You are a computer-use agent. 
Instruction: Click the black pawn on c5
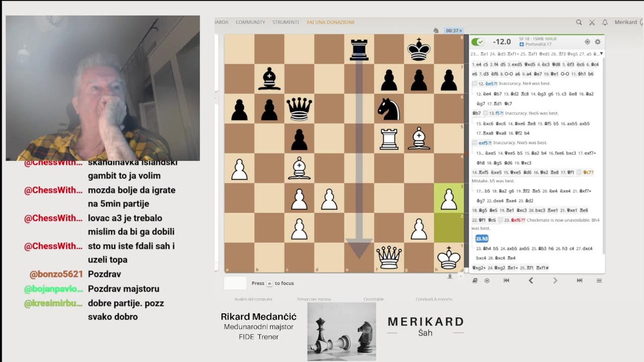pyautogui.click(x=299, y=139)
